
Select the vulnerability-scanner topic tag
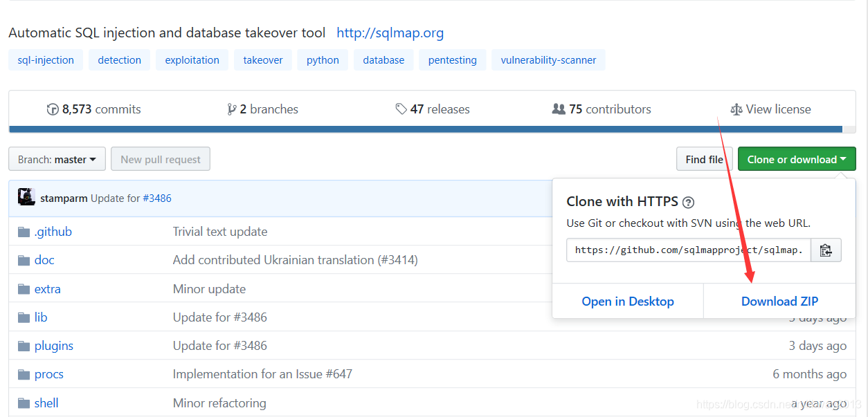coord(548,60)
